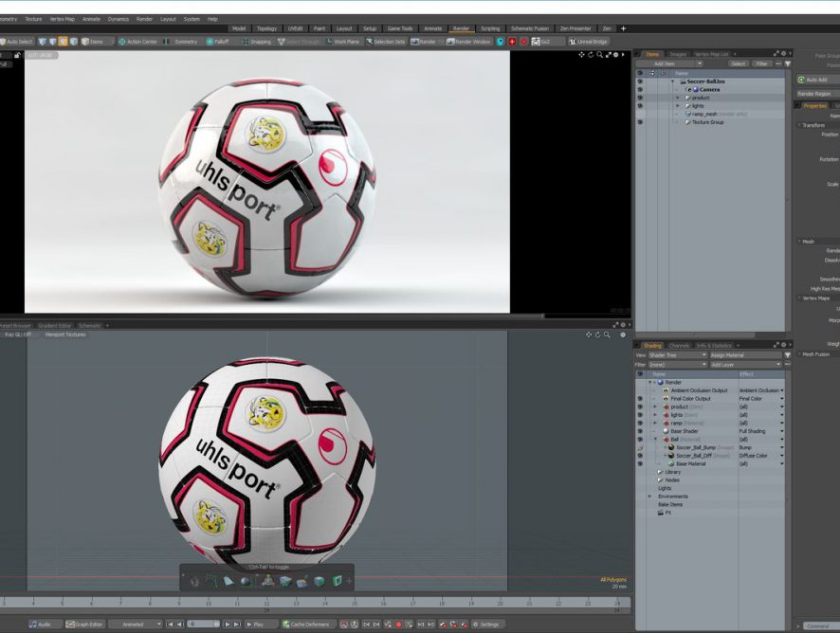Open the Render Window
The width and height of the screenshot is (840, 633).
(469, 42)
